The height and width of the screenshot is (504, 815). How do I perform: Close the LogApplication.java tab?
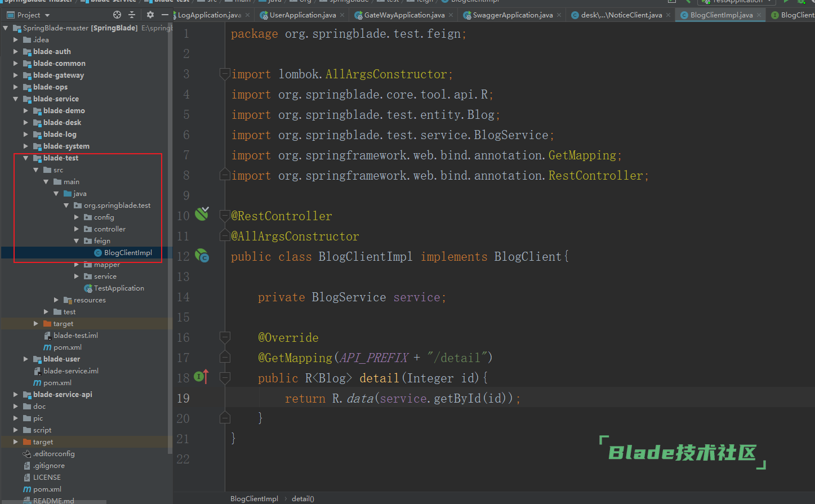[x=248, y=15]
